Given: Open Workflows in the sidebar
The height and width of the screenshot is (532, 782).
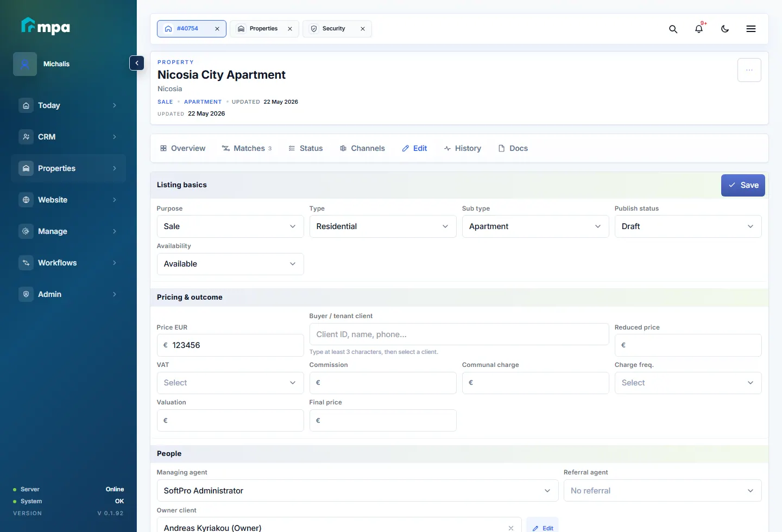Looking at the screenshot, I should tap(68, 263).
